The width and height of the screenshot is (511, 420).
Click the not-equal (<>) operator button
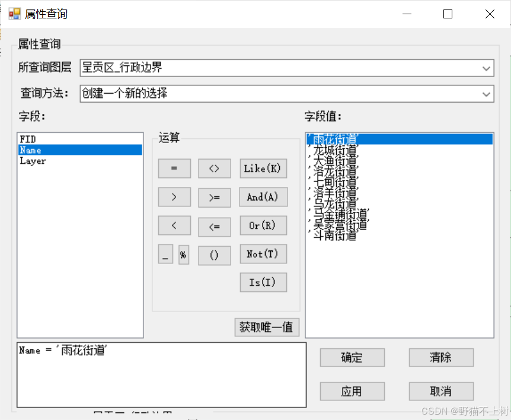coord(214,168)
